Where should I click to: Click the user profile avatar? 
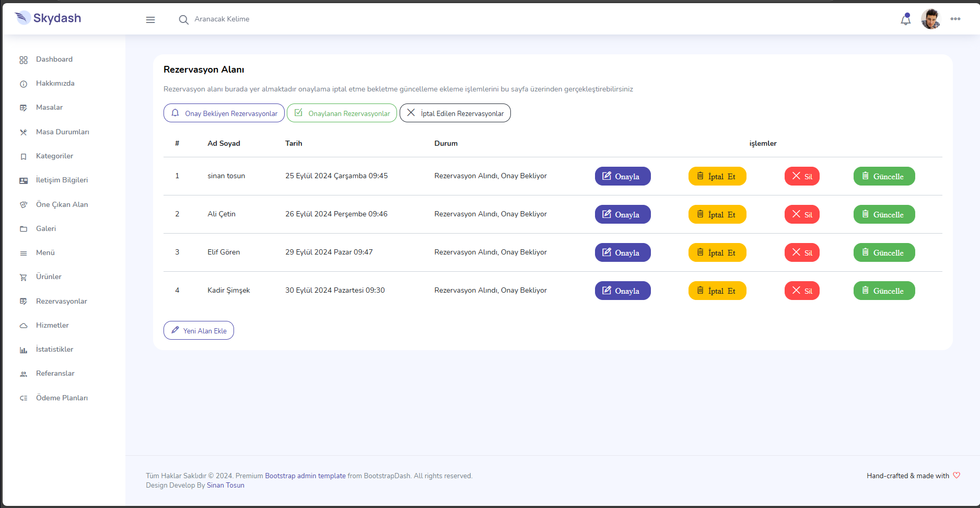coord(930,19)
